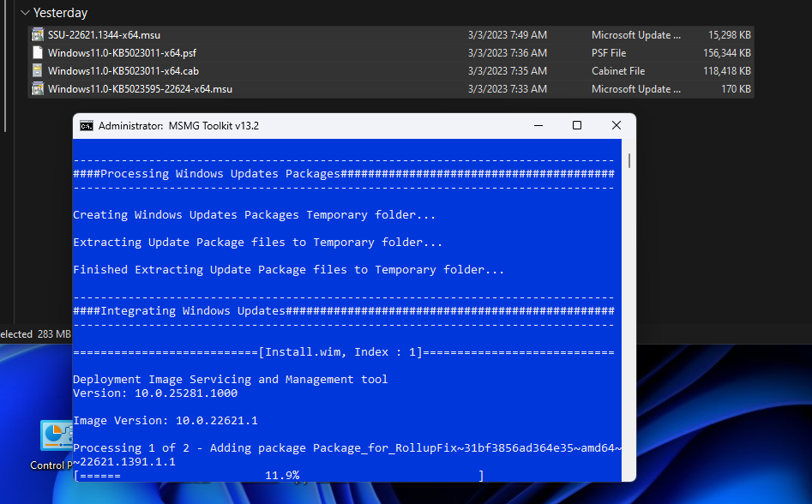The image size is (812, 504).
Task: Click the Processing Windows Updates Packages heading
Action: pos(344,174)
